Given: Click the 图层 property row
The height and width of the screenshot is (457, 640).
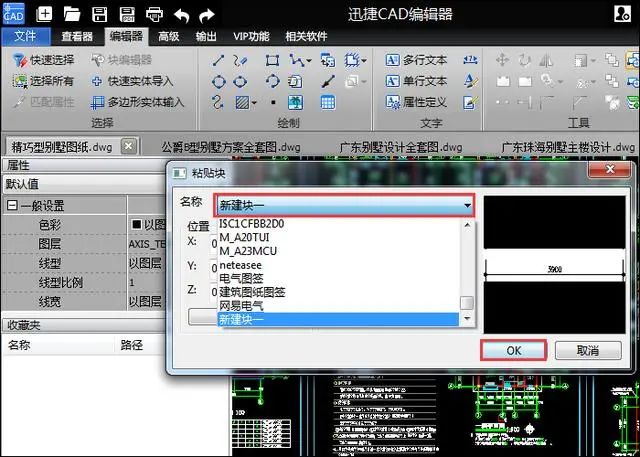Looking at the screenshot, I should [84, 244].
